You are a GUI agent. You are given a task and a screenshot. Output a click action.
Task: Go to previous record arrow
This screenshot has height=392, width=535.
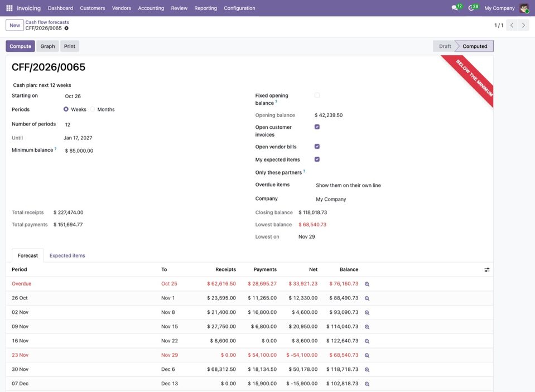click(x=512, y=25)
